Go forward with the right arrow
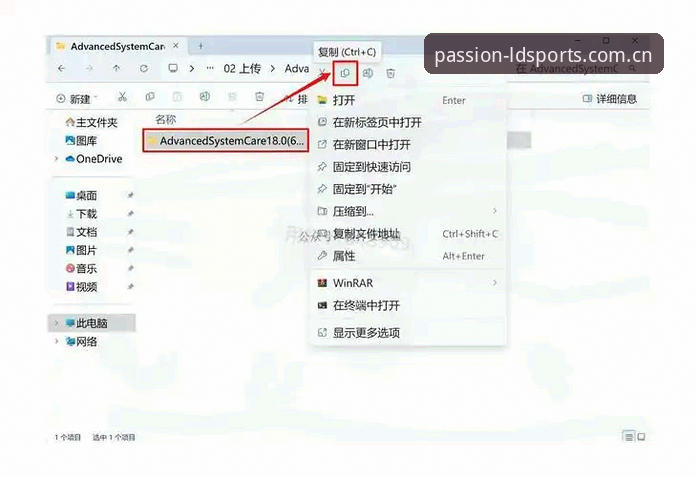Image resolution: width=696 pixels, height=477 pixels. (89, 68)
